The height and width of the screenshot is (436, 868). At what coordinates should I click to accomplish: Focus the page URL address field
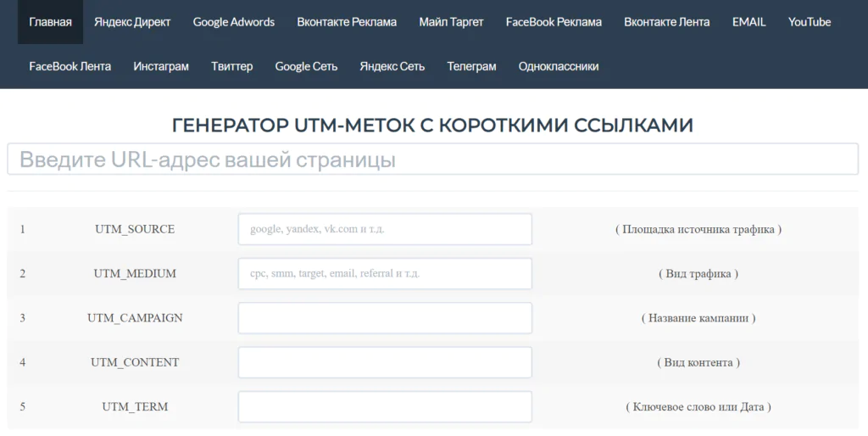point(433,159)
